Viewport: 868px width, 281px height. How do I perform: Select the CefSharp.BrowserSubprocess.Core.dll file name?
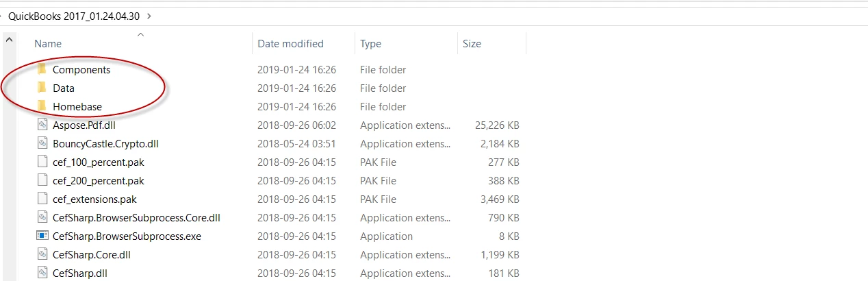136,218
